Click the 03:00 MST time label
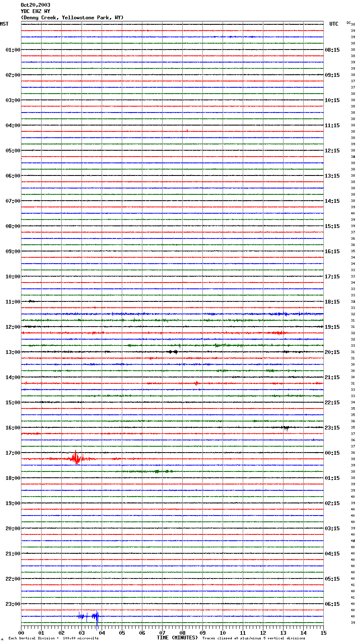The height and width of the screenshot is (644, 357). coord(13,100)
